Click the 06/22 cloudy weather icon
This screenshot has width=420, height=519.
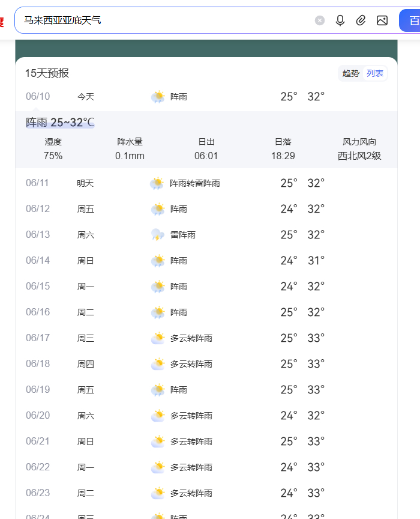158,467
